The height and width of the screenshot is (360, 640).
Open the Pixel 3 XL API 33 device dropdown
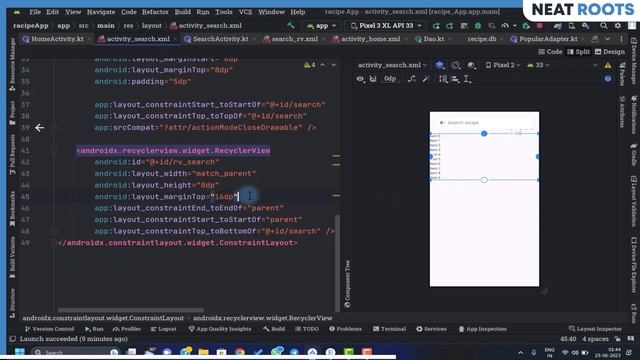(x=386, y=26)
